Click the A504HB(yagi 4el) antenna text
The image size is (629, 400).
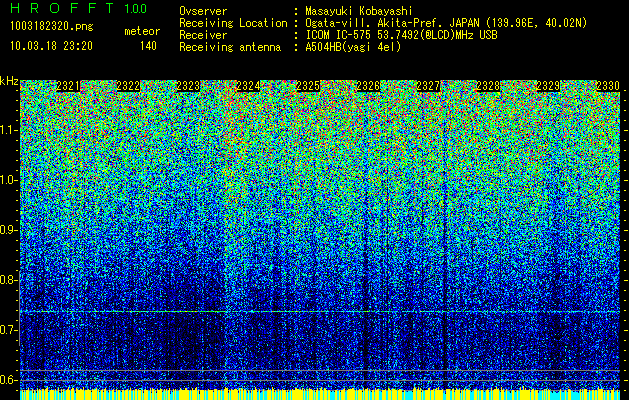[x=353, y=47]
